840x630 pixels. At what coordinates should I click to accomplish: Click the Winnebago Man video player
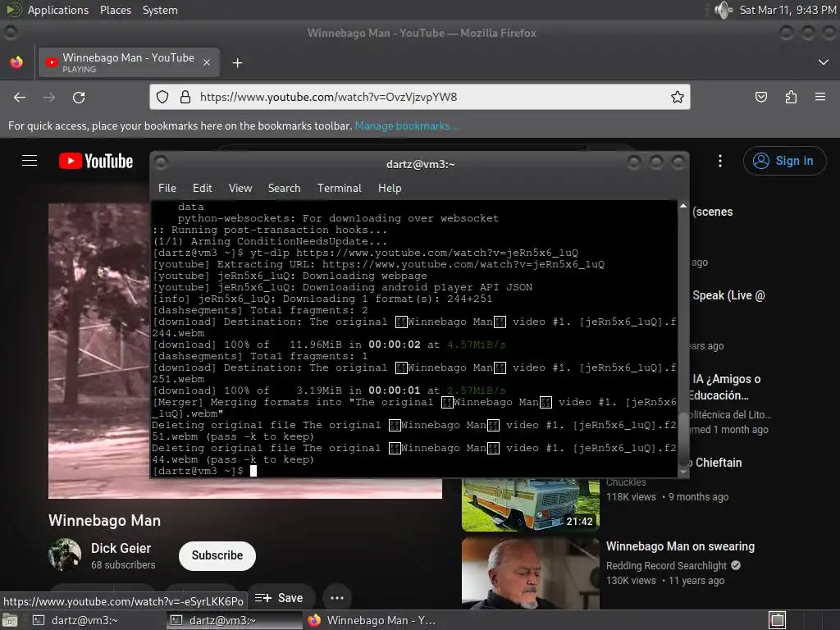click(99, 351)
